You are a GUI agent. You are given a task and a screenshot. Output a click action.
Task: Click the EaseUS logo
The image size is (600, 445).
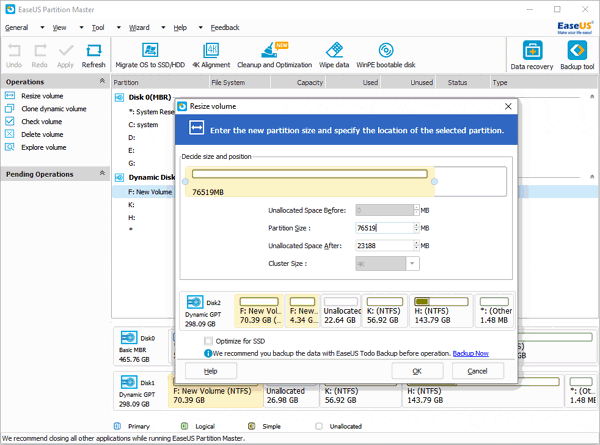pyautogui.click(x=575, y=28)
